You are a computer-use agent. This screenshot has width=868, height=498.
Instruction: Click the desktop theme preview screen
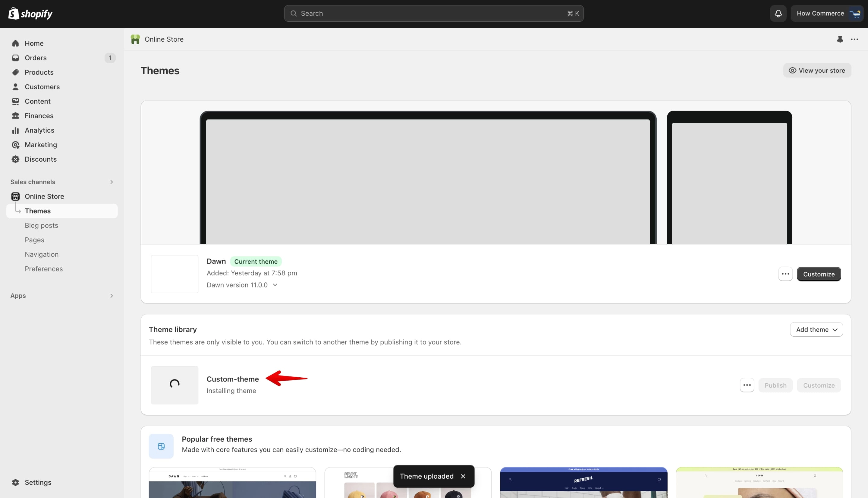[428, 181]
